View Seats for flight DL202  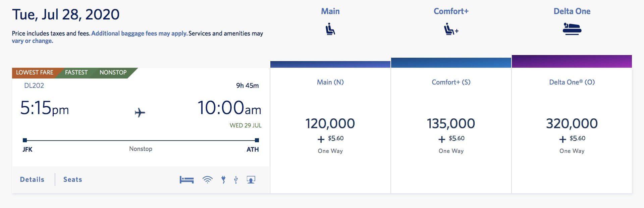[x=72, y=179]
